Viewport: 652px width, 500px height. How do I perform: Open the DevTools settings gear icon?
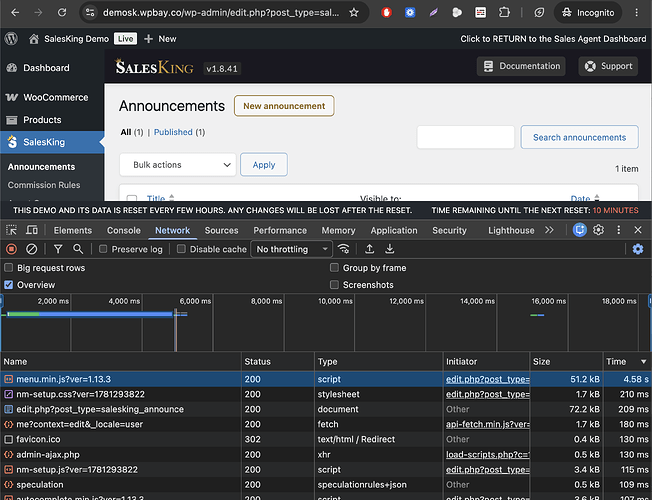(x=598, y=230)
